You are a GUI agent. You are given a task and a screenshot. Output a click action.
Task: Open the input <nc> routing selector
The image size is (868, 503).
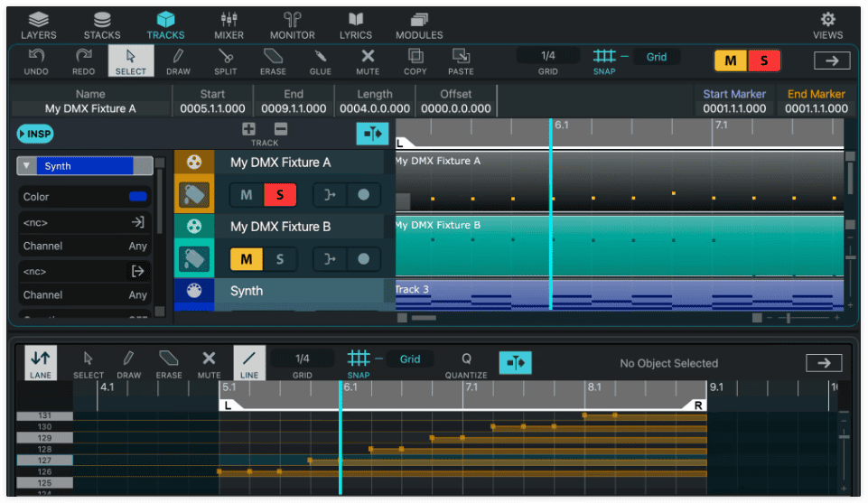point(84,222)
